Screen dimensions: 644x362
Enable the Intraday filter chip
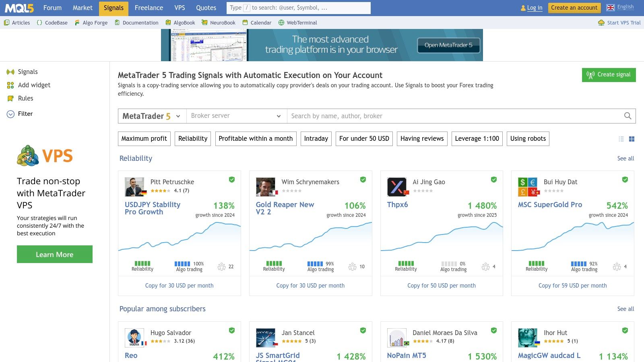[316, 139]
